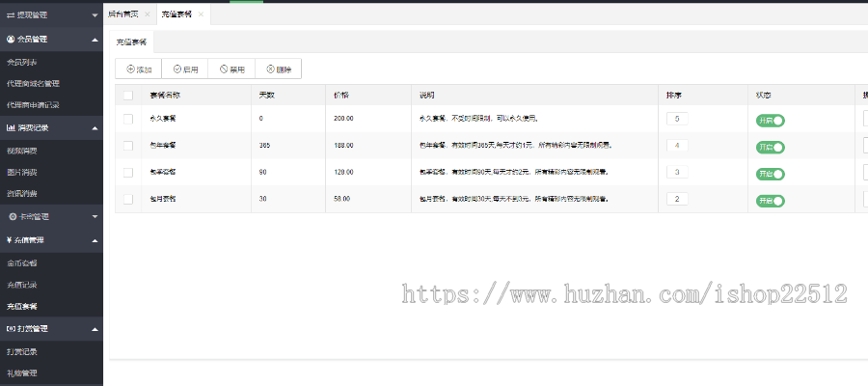The height and width of the screenshot is (386, 868).
Task: Toggle the 开启 status switch for 永久套餐
Action: click(771, 121)
